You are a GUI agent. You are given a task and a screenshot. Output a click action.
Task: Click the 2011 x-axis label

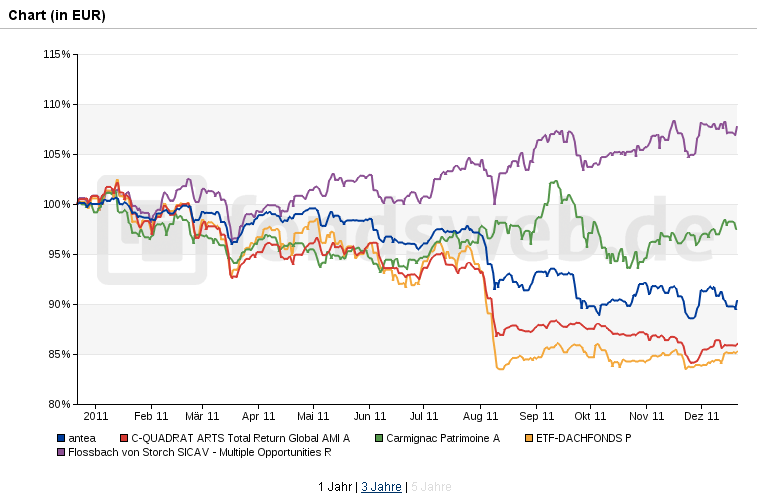(96, 417)
